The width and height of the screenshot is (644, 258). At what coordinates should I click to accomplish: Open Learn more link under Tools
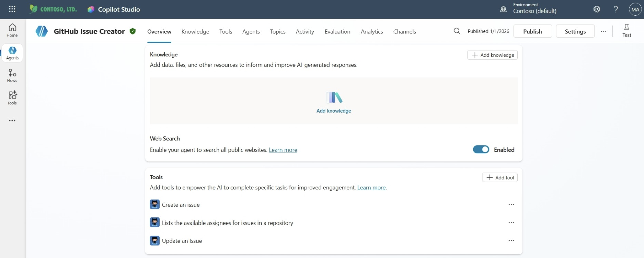tap(371, 187)
